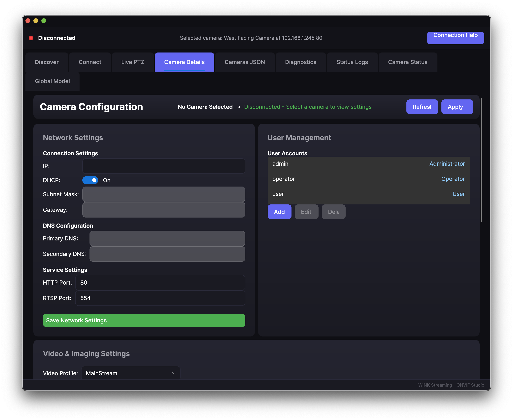Open the Video Profile MainStream dropdown
This screenshot has width=513, height=420.
(x=131, y=373)
